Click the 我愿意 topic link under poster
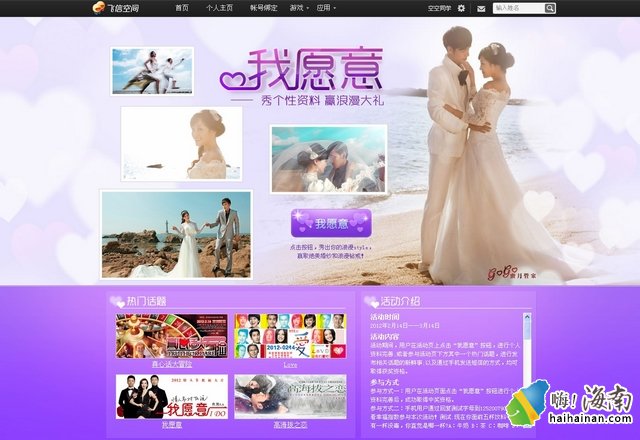Viewport: 640px width, 440px height. [172, 425]
